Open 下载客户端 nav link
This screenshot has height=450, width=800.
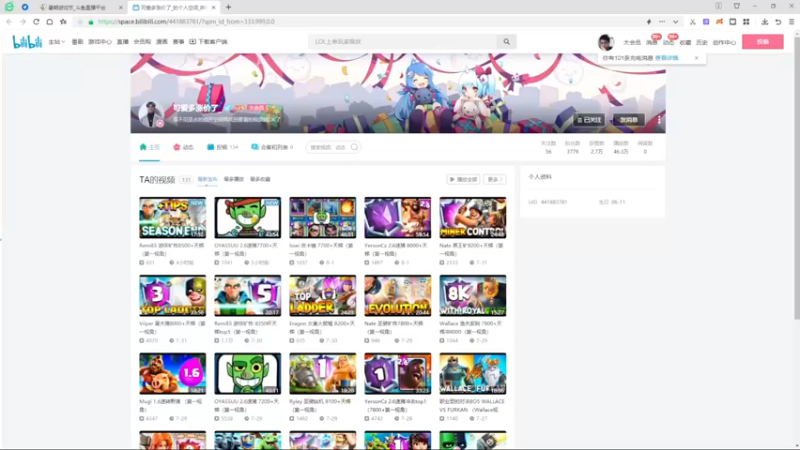click(x=208, y=42)
